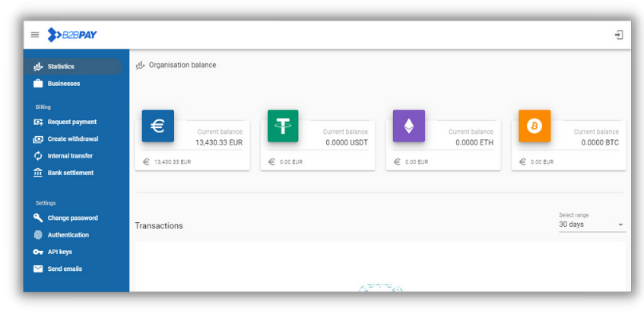This screenshot has width=644, height=312.
Task: Click the 0.00 EUR value in USDT card
Action: click(x=291, y=162)
